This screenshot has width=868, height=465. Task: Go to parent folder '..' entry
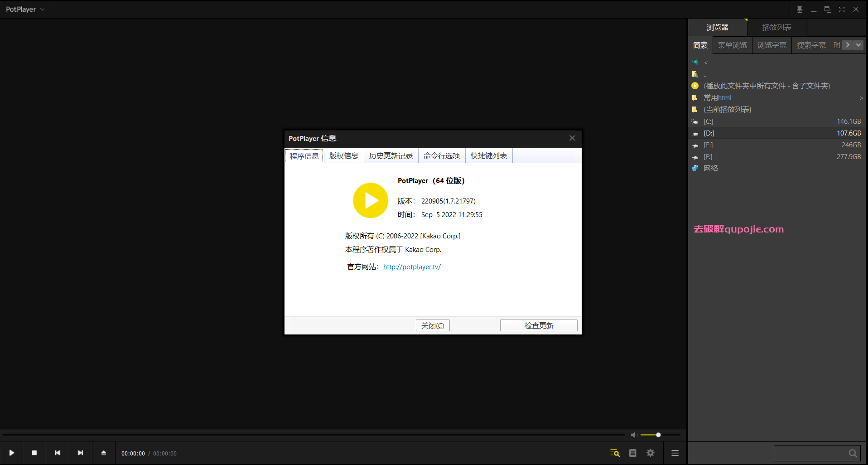(777, 74)
